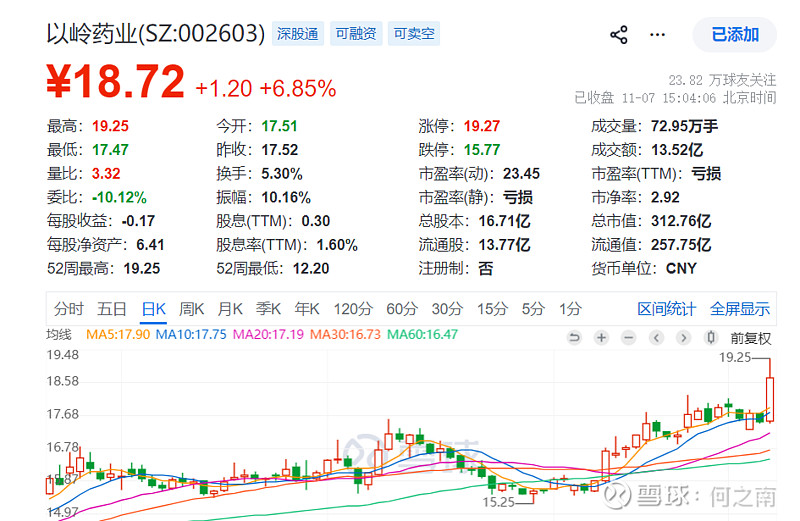Switch to the 5分 chart tab
800x521 pixels.
pyautogui.click(x=533, y=309)
